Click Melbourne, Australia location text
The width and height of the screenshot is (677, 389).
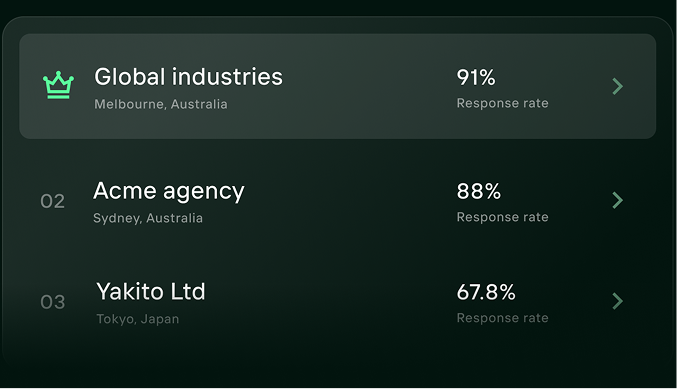(x=161, y=104)
